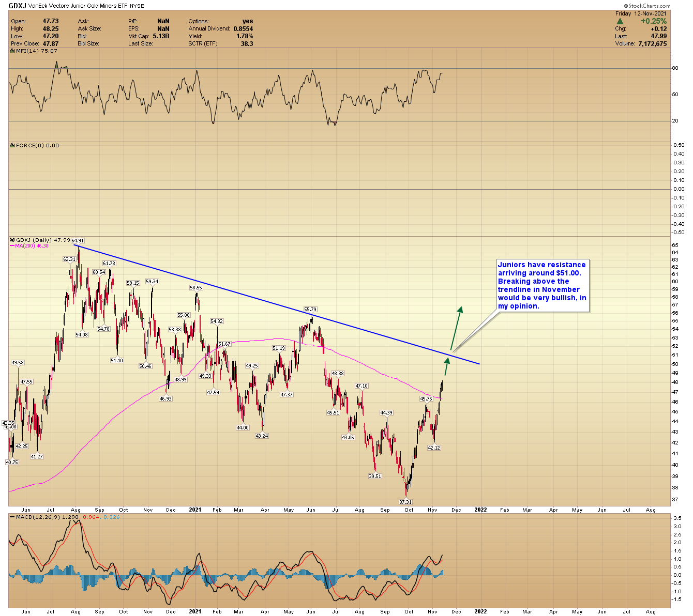Click the Yield value 1.78%
Image resolution: width=693 pixels, height=616 pixels.
245,36
